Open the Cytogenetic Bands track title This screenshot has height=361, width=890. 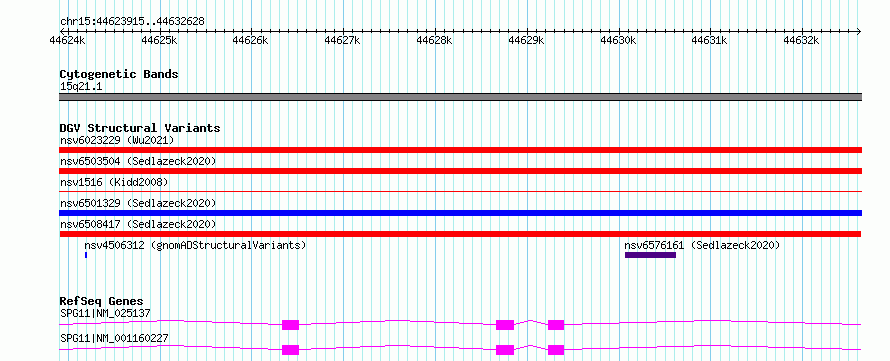coord(119,74)
